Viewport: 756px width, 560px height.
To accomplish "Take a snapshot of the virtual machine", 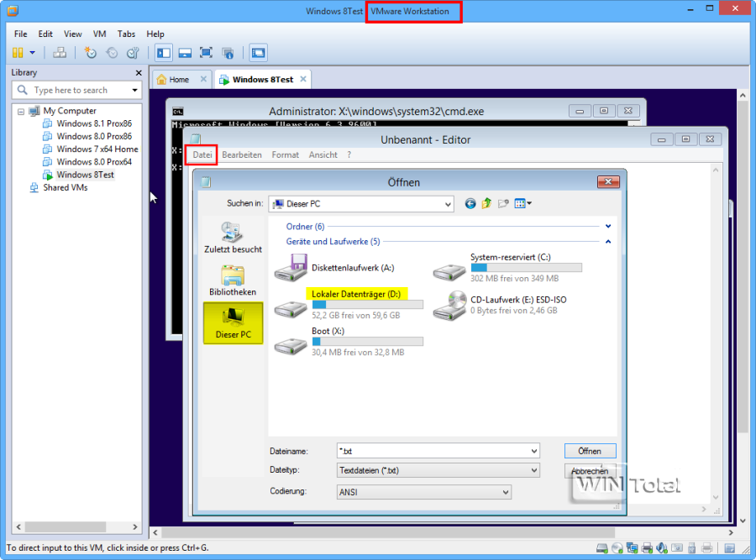I will coord(91,52).
